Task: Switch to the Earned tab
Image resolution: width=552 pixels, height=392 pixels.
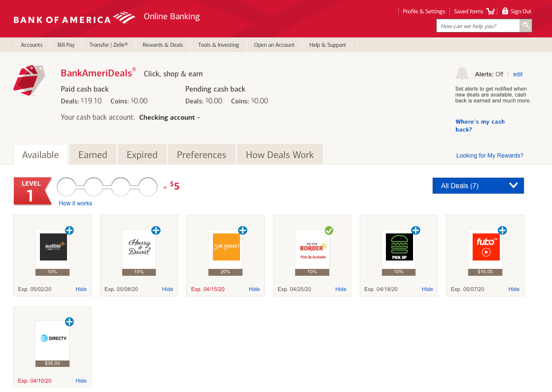Action: coord(93,155)
